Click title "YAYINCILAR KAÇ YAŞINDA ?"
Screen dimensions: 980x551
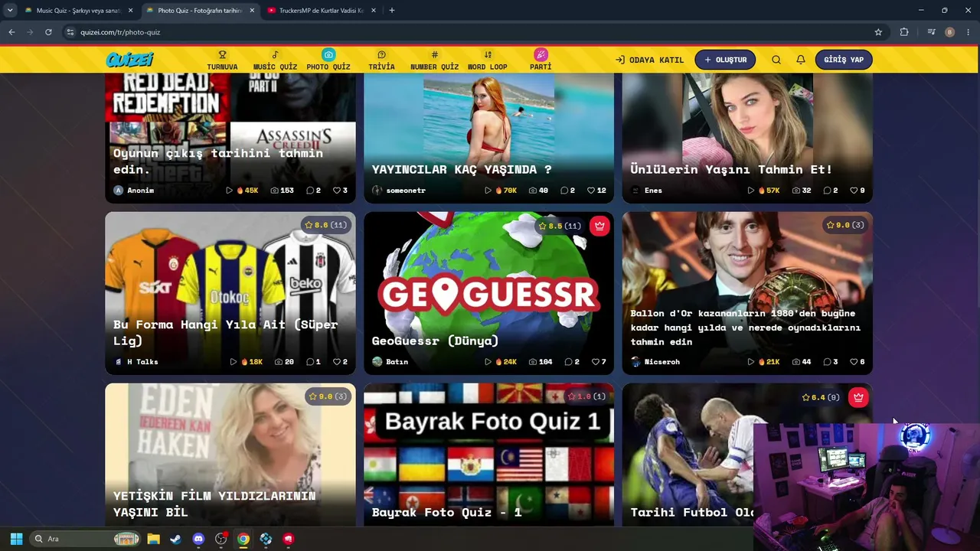point(462,170)
